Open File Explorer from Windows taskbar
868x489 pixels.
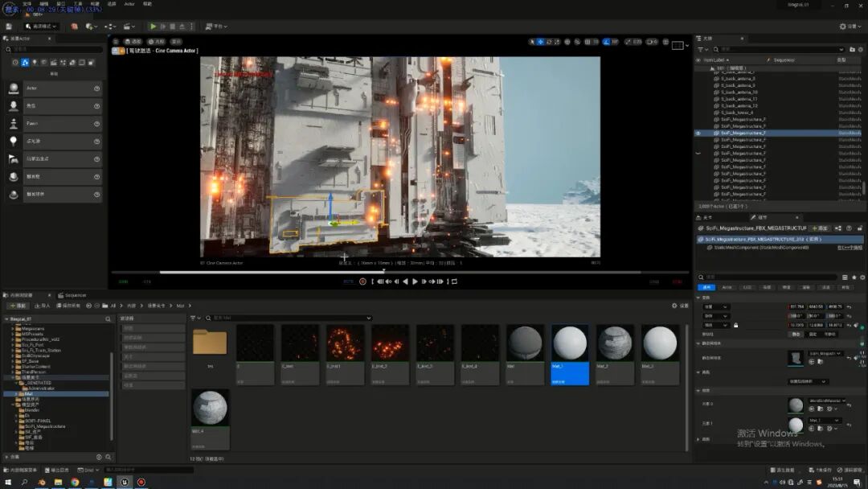tap(58, 483)
